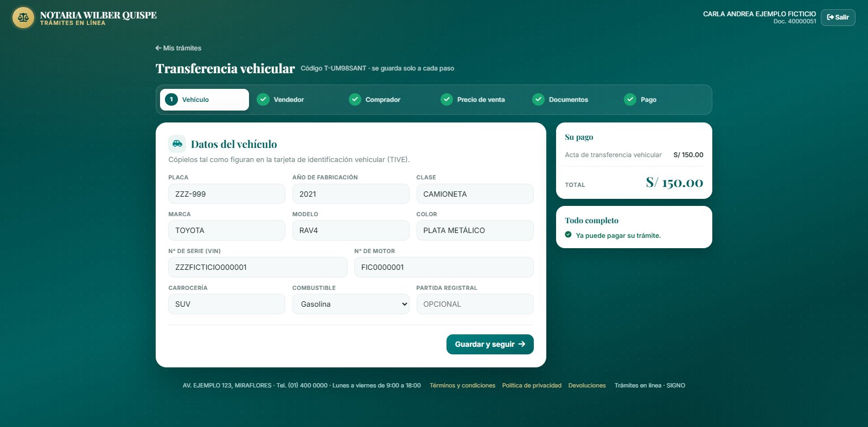Click the Guardar y seguir button
Viewport: 868px width, 427px height.
490,344
